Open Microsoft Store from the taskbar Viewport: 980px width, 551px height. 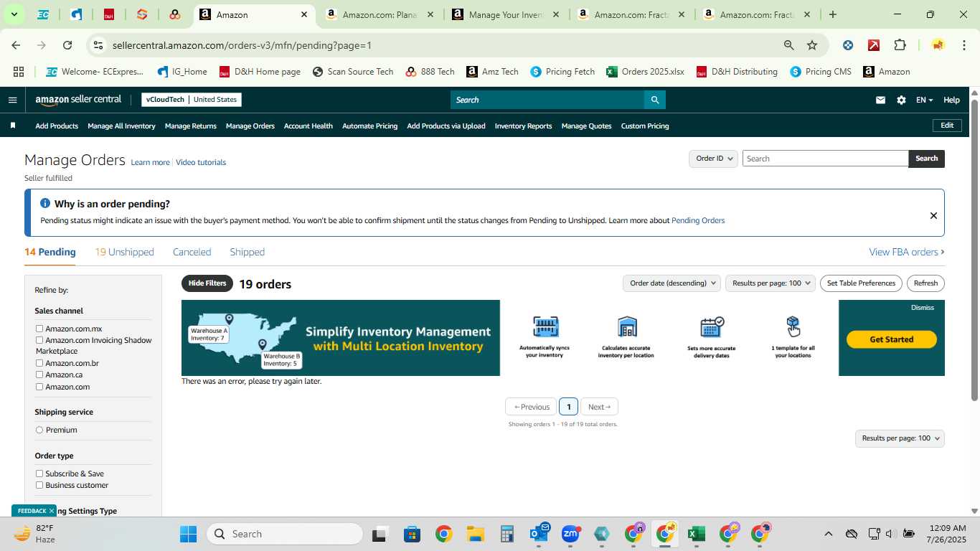tap(412, 534)
